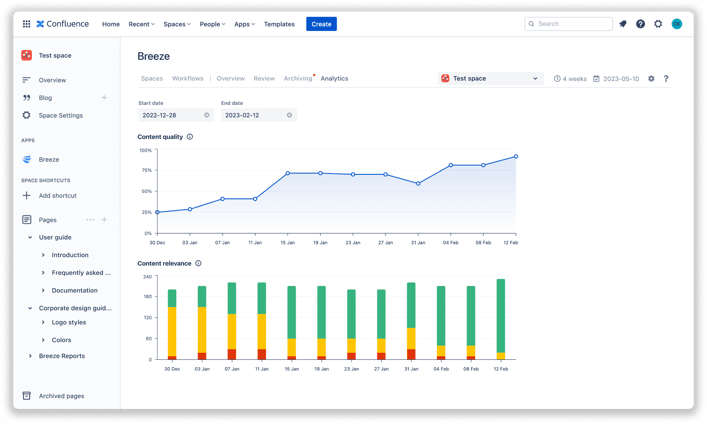Click the 30 Dec bar in relevance chart

click(172, 325)
